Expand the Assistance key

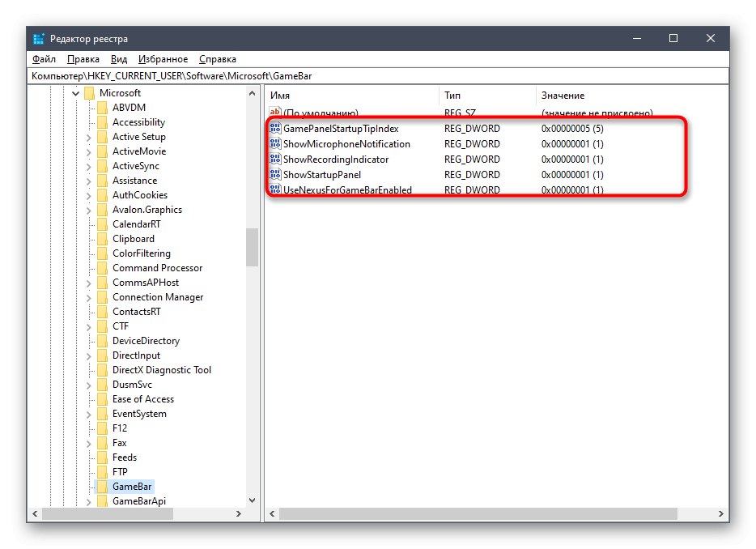[x=89, y=181]
